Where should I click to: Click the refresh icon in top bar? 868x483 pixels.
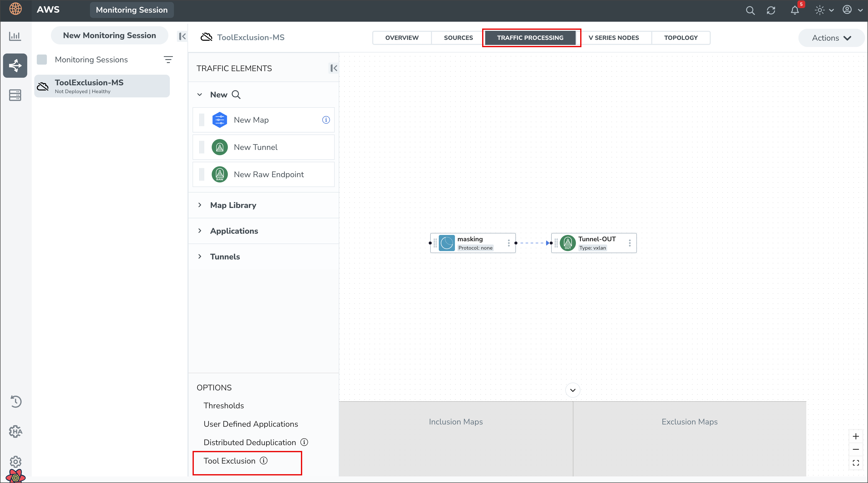(x=771, y=10)
